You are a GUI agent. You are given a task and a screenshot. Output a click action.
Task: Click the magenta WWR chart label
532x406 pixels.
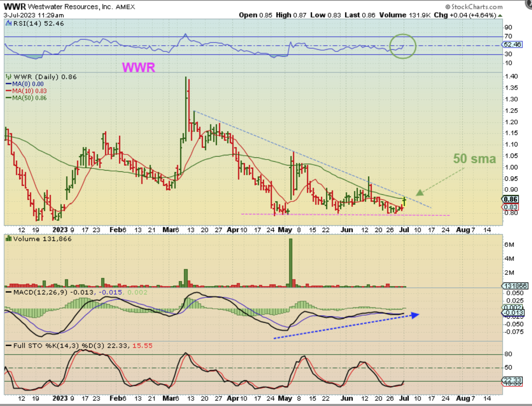click(138, 67)
